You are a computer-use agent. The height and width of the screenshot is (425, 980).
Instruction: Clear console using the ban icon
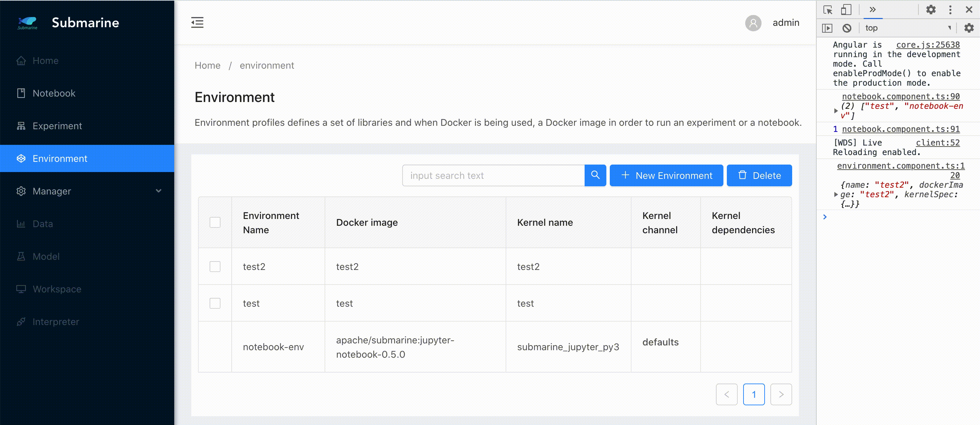point(847,28)
